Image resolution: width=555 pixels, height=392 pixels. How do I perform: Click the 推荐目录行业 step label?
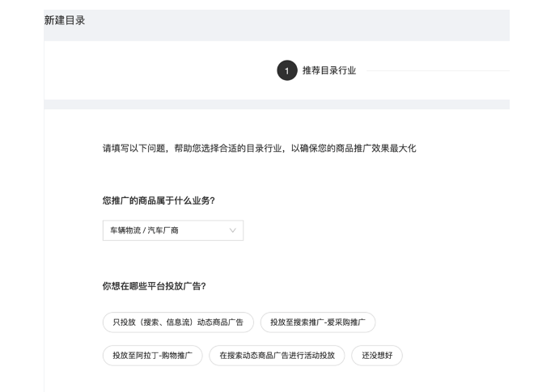(329, 70)
